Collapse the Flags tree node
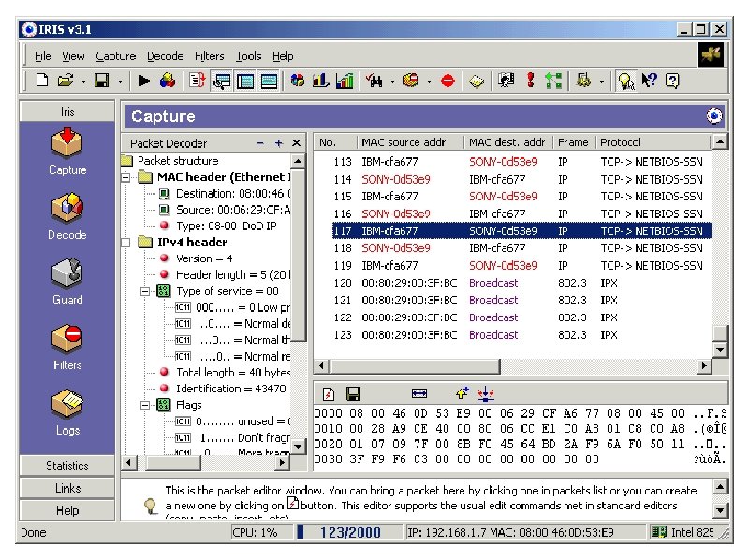The height and width of the screenshot is (560, 748). click(x=145, y=405)
